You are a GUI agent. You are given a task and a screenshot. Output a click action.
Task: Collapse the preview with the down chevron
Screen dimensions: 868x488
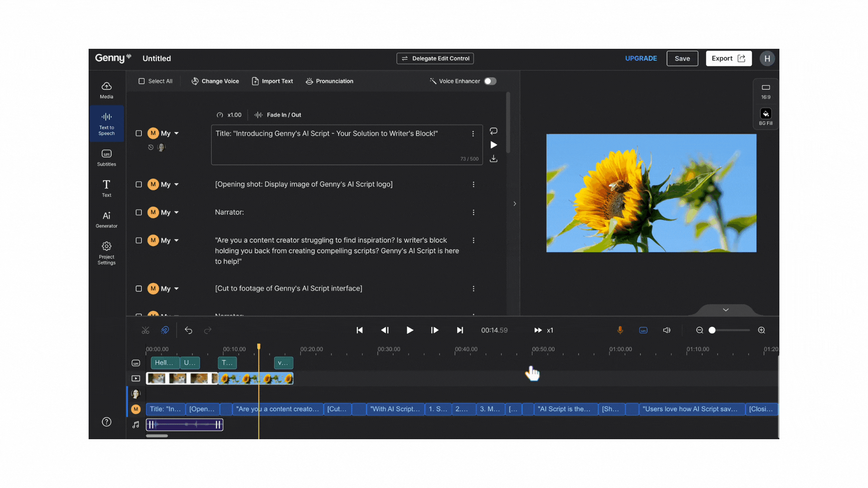725,310
